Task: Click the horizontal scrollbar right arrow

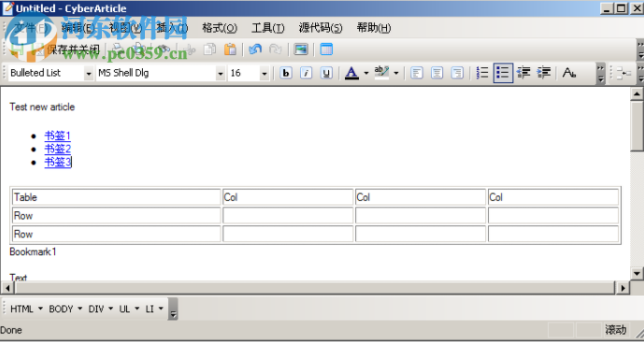Action: pyautogui.click(x=623, y=288)
